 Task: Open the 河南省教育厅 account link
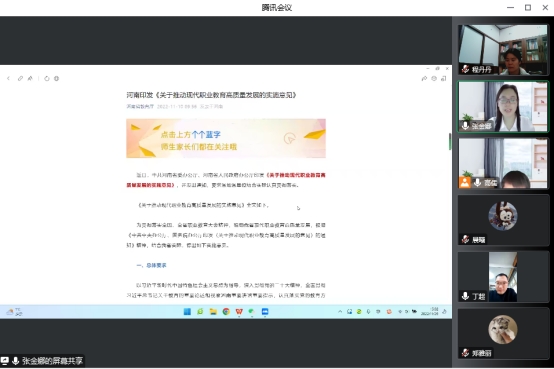coord(140,106)
